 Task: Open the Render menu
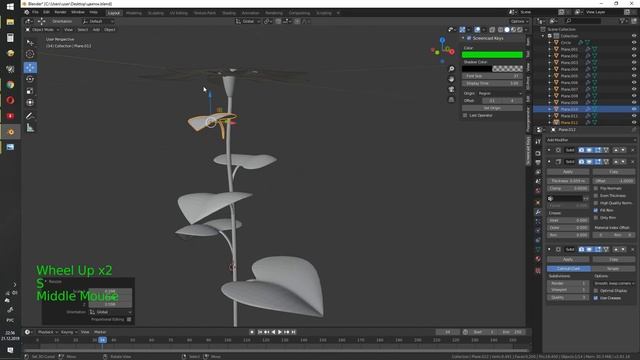pyautogui.click(x=60, y=12)
